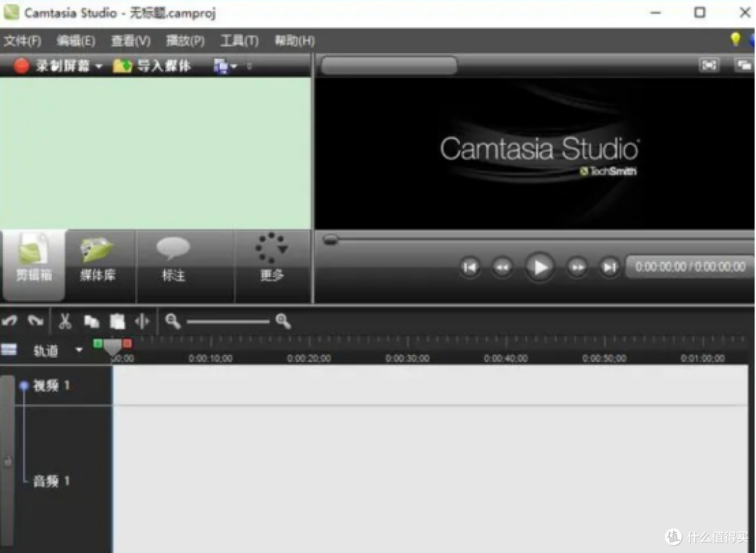Click the 0:00:50;00 ruler mark
This screenshot has width=756, height=553.
(604, 358)
